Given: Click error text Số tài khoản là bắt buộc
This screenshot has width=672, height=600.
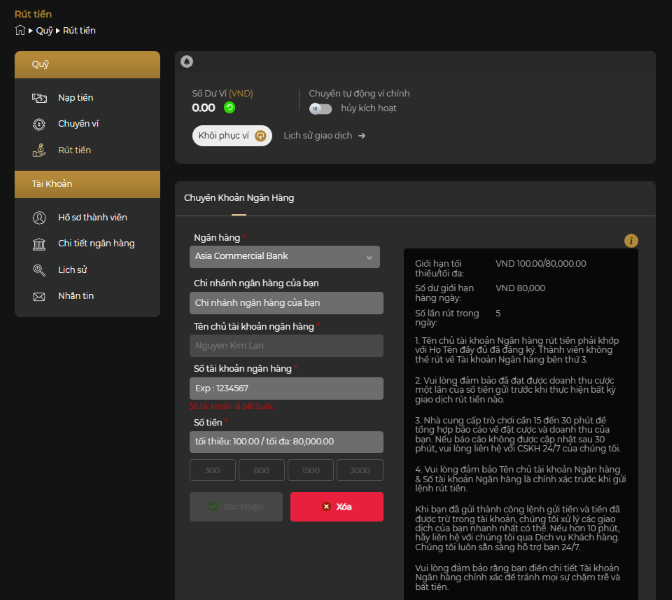Looking at the screenshot, I should click(x=231, y=406).
